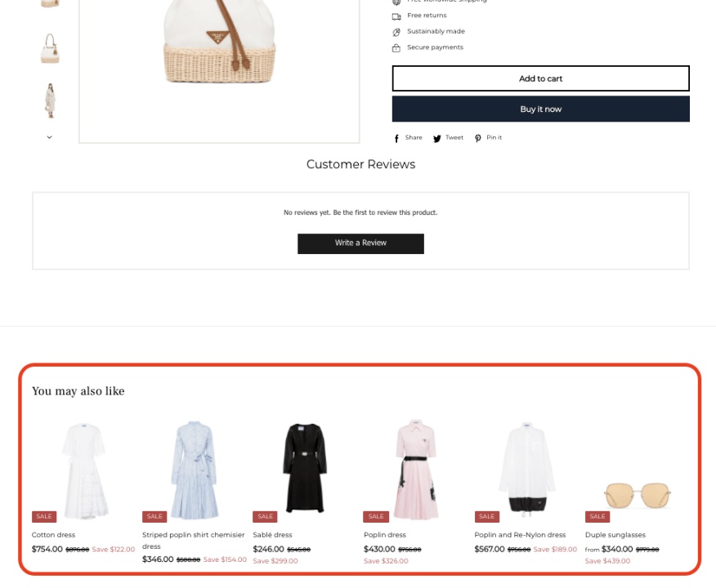Open the Duple sunglasses product link

tap(615, 535)
